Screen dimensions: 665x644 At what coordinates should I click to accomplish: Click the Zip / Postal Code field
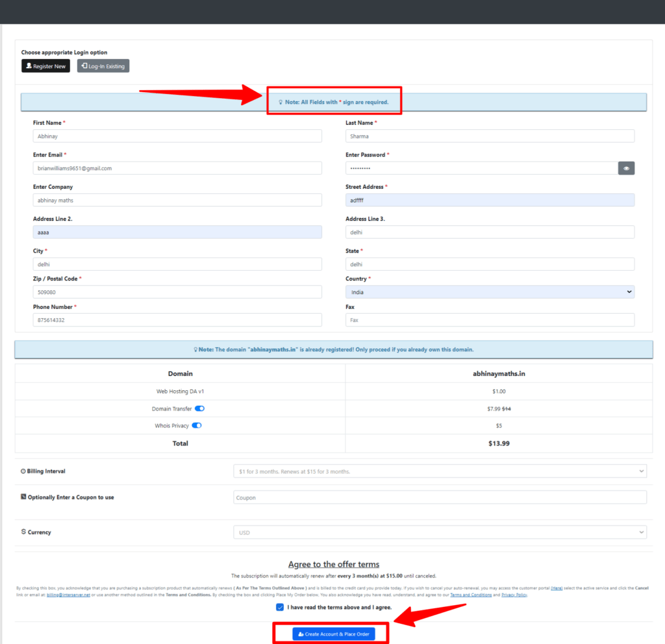click(177, 292)
